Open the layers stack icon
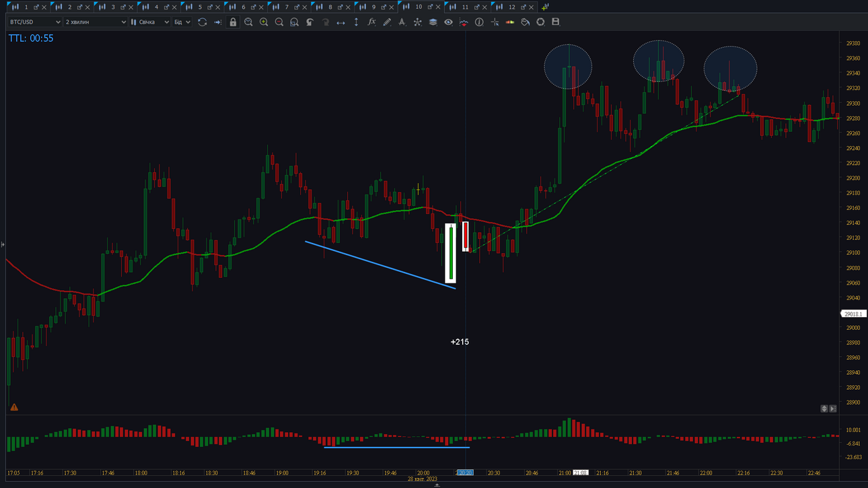Viewport: 868px width, 488px height. pos(433,22)
